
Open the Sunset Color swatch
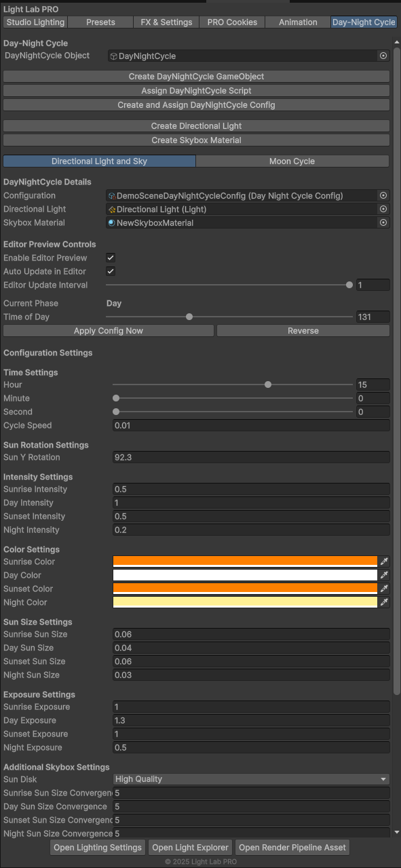coord(245,589)
